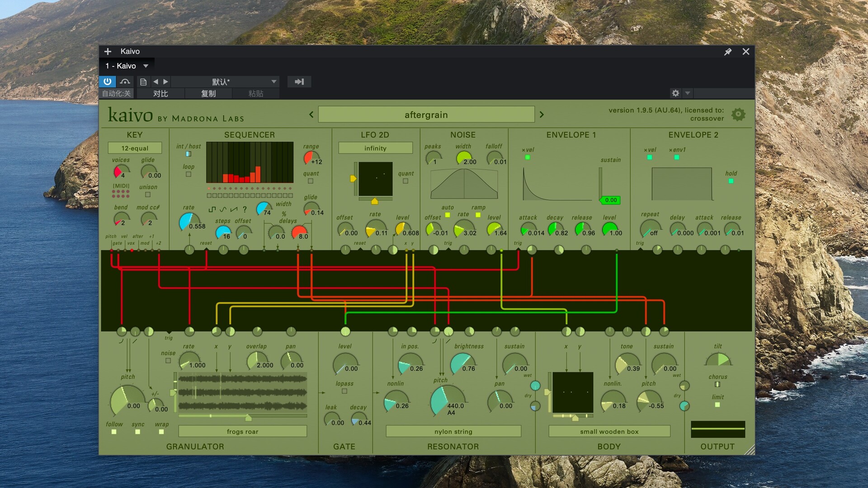This screenshot has height=488, width=868.
Task: Toggle the granulator wrap checkbox
Action: pyautogui.click(x=161, y=432)
